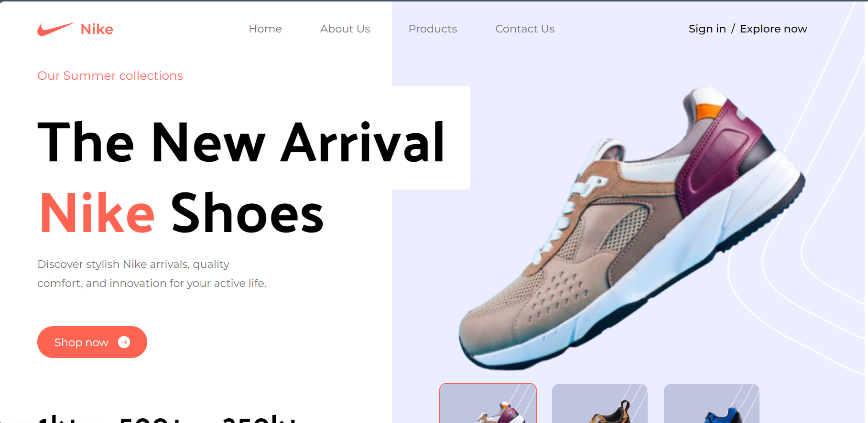Open the Products nav item

pos(433,29)
